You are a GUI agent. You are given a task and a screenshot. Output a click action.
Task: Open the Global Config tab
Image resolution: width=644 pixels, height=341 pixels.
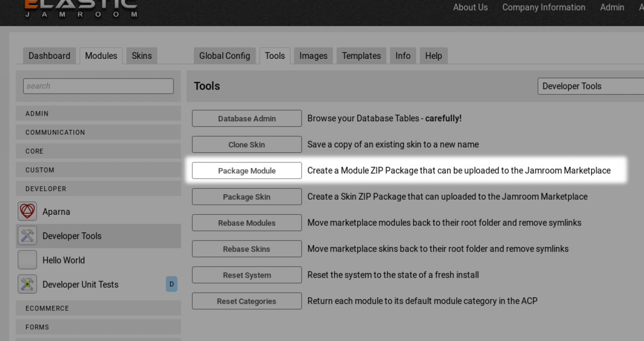tap(224, 56)
